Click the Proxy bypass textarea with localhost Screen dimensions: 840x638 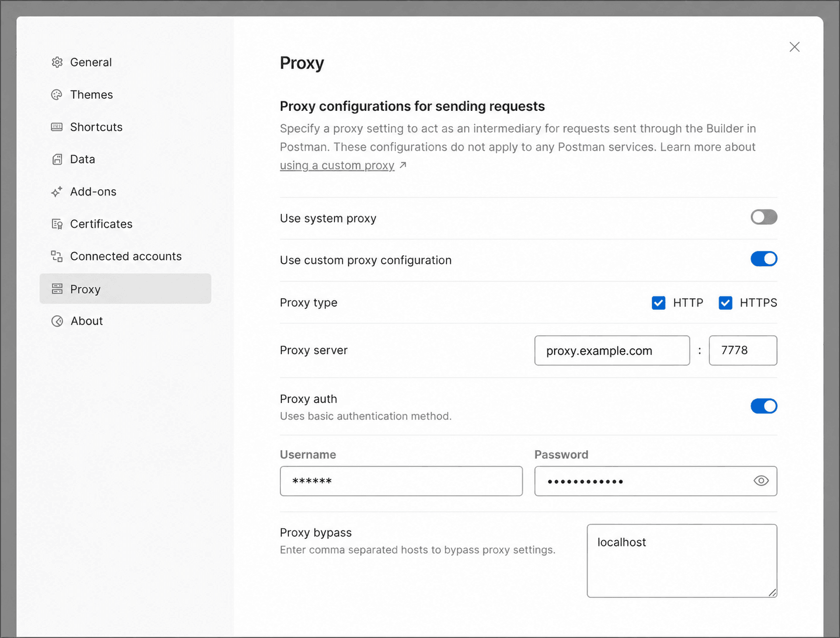click(x=682, y=560)
